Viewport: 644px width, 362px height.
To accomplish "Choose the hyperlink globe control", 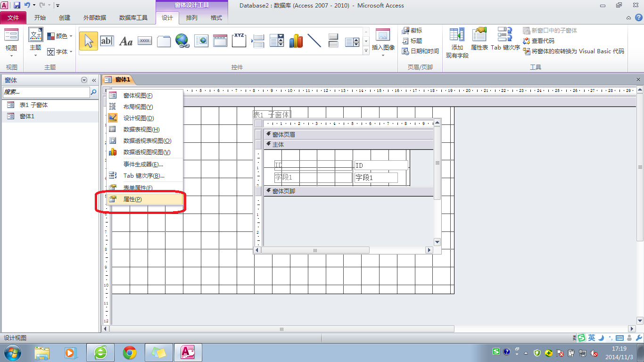I will tap(182, 41).
